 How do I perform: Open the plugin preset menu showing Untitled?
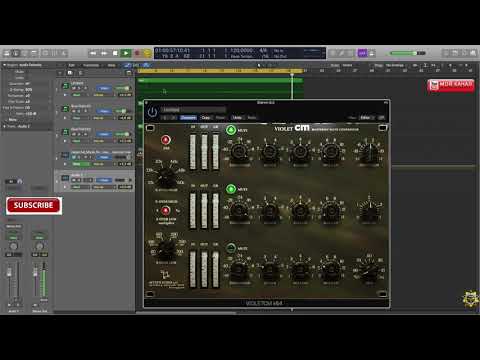coord(193,109)
